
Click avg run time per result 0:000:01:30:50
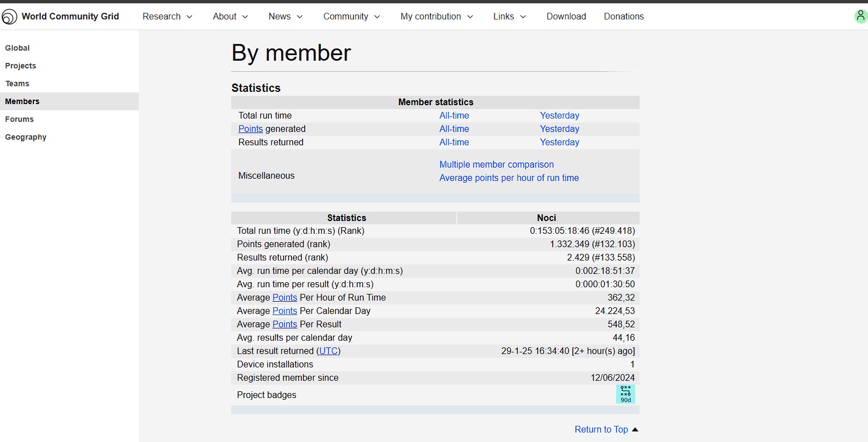605,284
